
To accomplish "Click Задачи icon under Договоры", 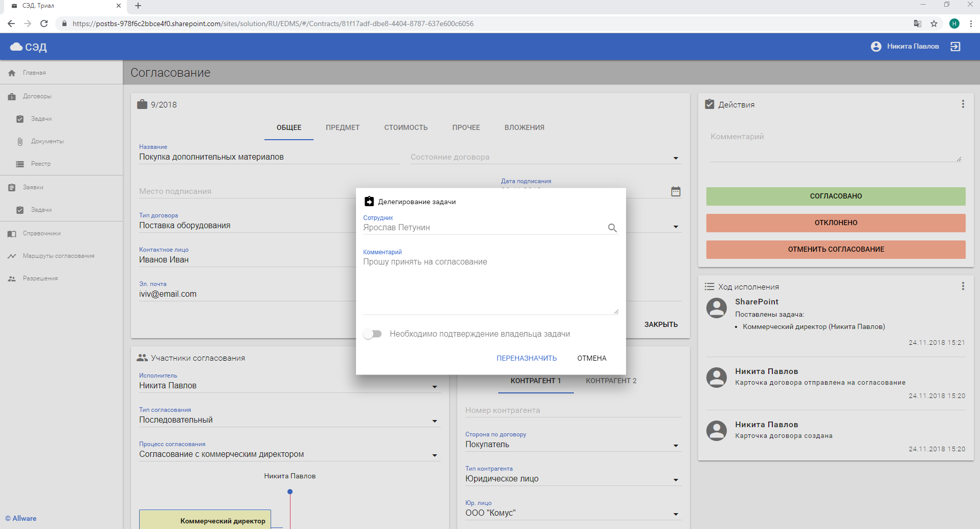I will [20, 119].
